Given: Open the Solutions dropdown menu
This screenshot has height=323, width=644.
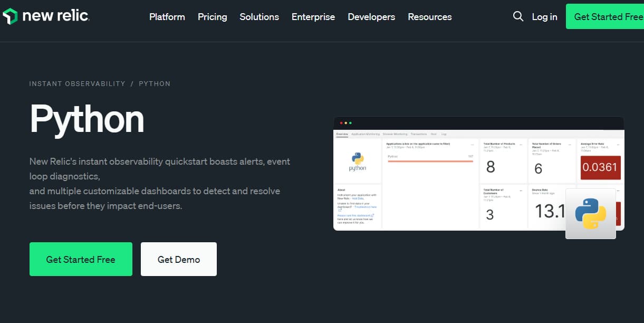Looking at the screenshot, I should point(259,16).
